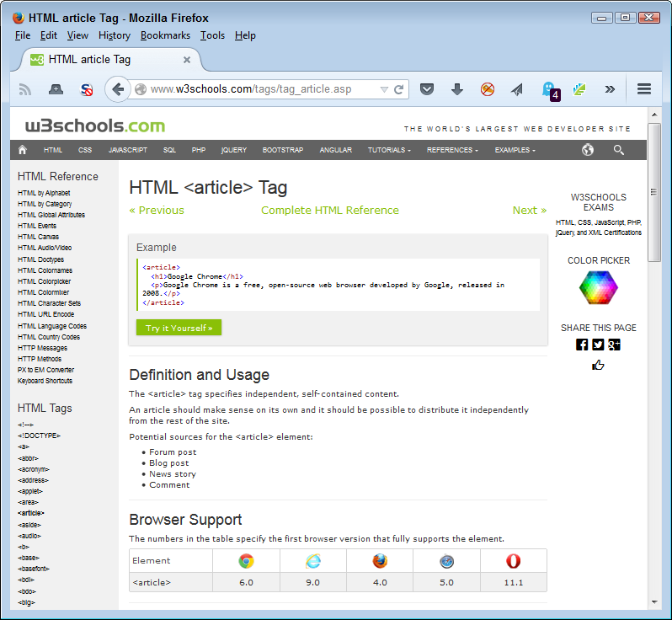Viewport: 672px width, 620px height.
Task: Click the Try it Yourself button
Action: pyautogui.click(x=179, y=328)
